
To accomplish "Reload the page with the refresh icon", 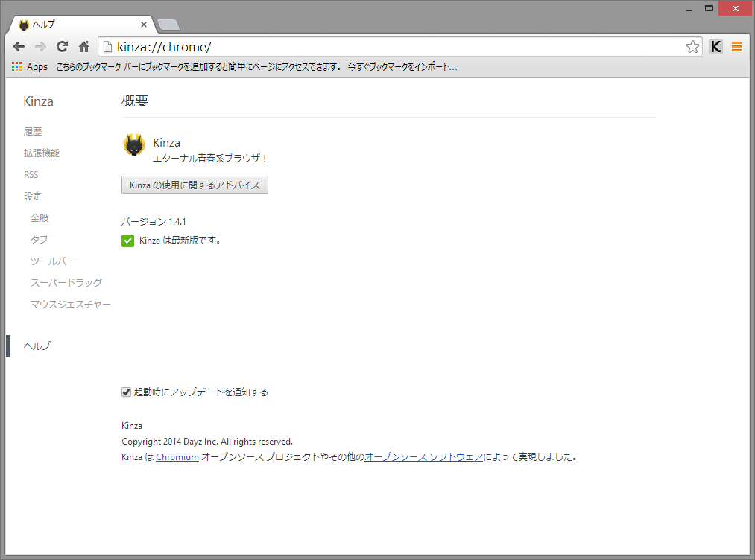I will pyautogui.click(x=62, y=46).
